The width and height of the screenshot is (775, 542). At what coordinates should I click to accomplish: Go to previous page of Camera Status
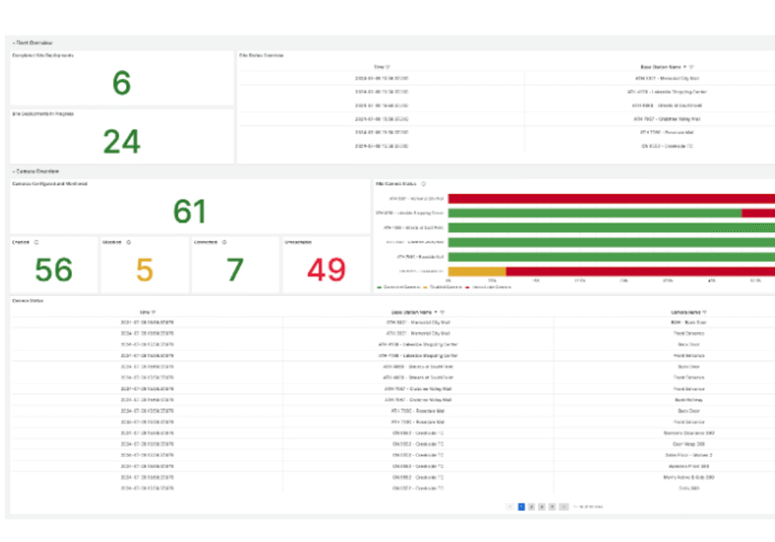(x=510, y=507)
